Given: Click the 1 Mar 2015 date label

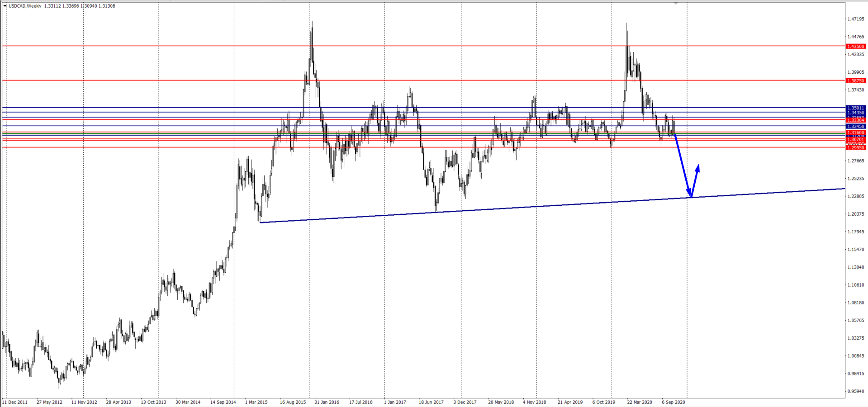Looking at the screenshot, I should (256, 402).
